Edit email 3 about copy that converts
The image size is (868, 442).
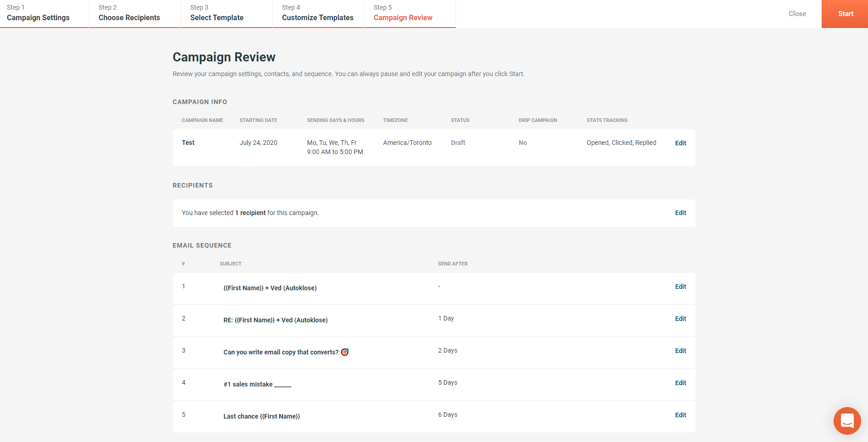point(680,351)
